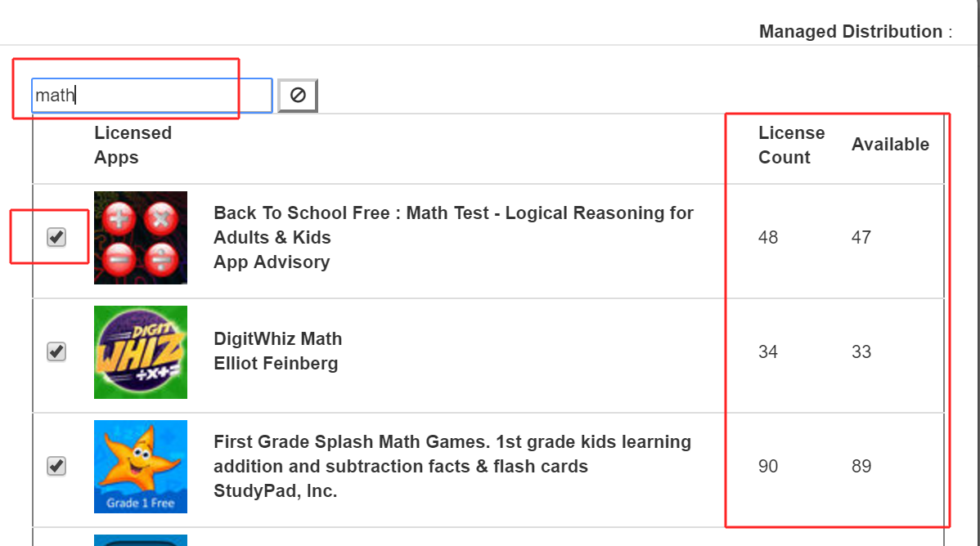Click the Back To School math app icon
Image resolution: width=980 pixels, height=546 pixels.
pos(141,238)
